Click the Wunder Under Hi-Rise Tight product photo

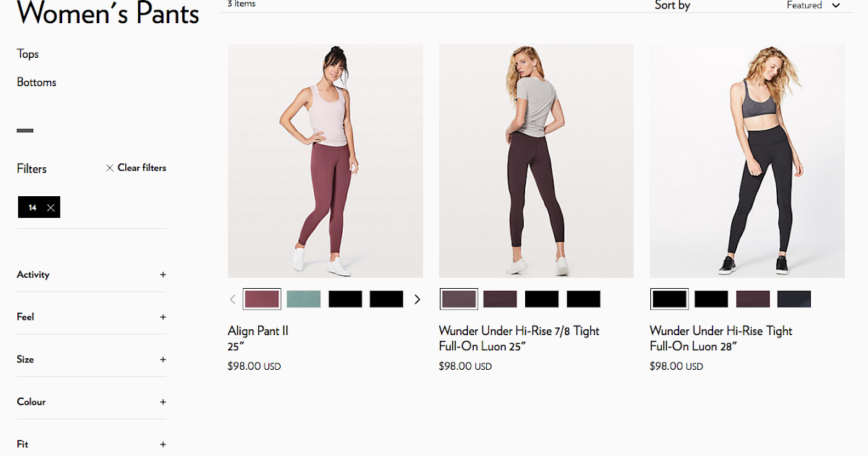pos(746,160)
